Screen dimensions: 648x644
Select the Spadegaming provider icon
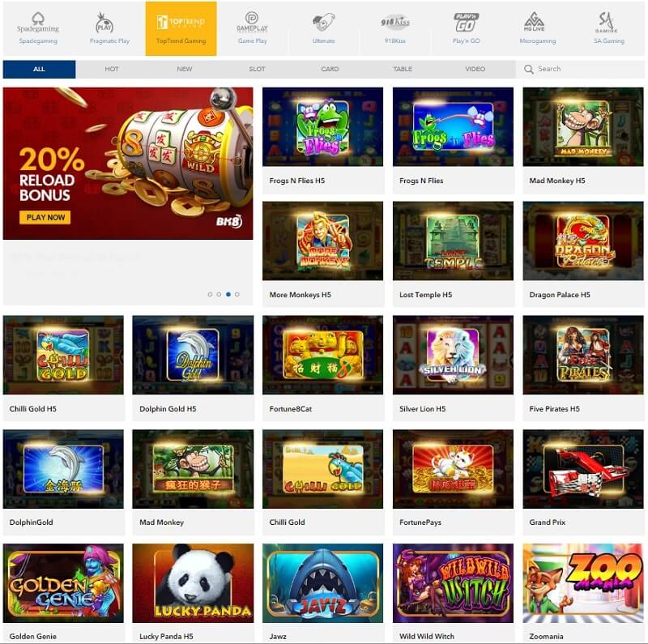click(x=38, y=23)
